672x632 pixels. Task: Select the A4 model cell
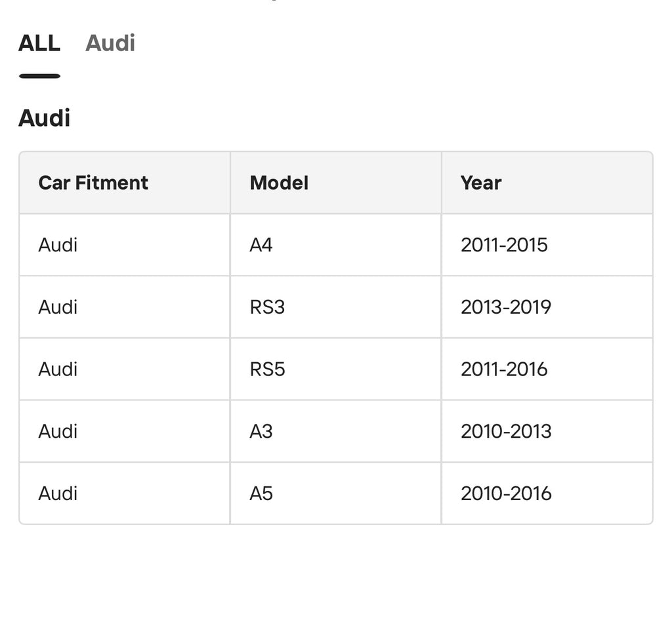pos(260,245)
